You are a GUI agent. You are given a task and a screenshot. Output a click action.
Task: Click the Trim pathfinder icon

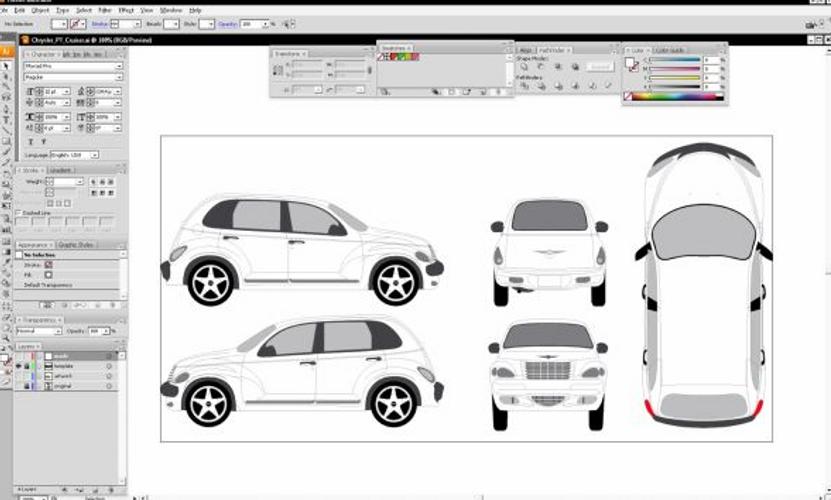tap(541, 85)
